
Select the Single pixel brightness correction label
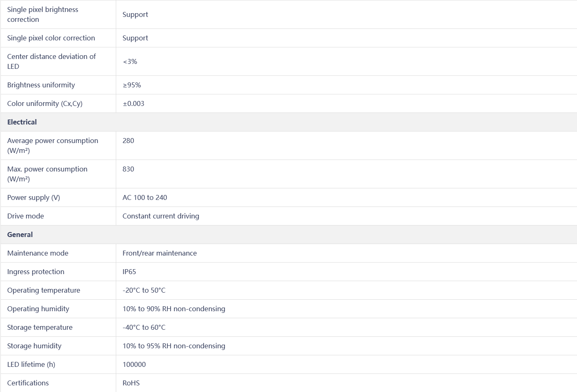point(42,14)
